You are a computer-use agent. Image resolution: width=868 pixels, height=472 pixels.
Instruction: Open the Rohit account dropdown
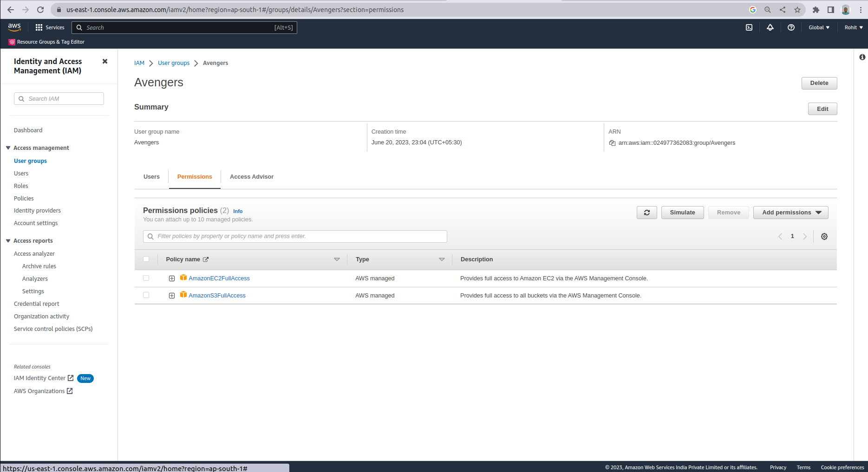(854, 28)
